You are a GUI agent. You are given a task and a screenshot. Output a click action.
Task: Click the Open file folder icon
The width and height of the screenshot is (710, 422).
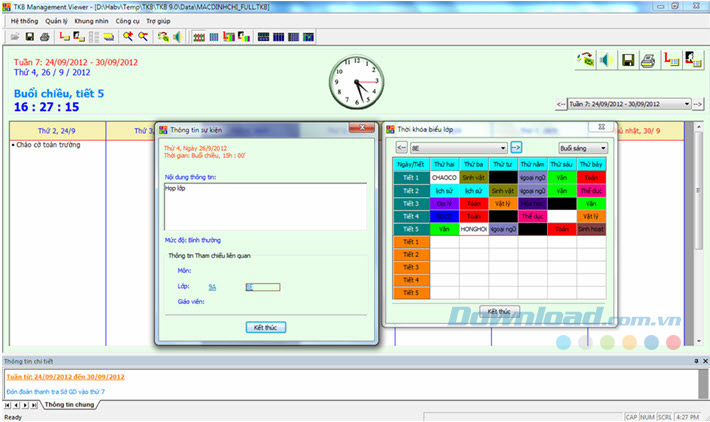[x=14, y=37]
